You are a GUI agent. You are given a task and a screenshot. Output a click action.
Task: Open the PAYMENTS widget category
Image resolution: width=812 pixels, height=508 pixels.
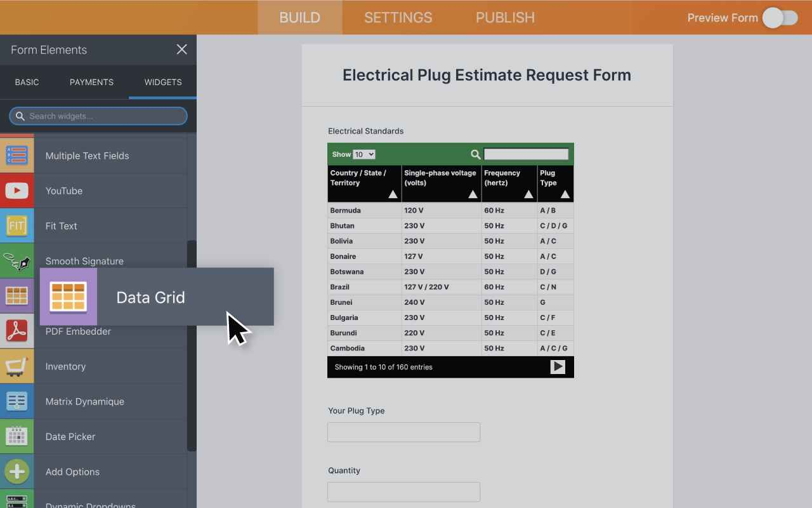(91, 82)
